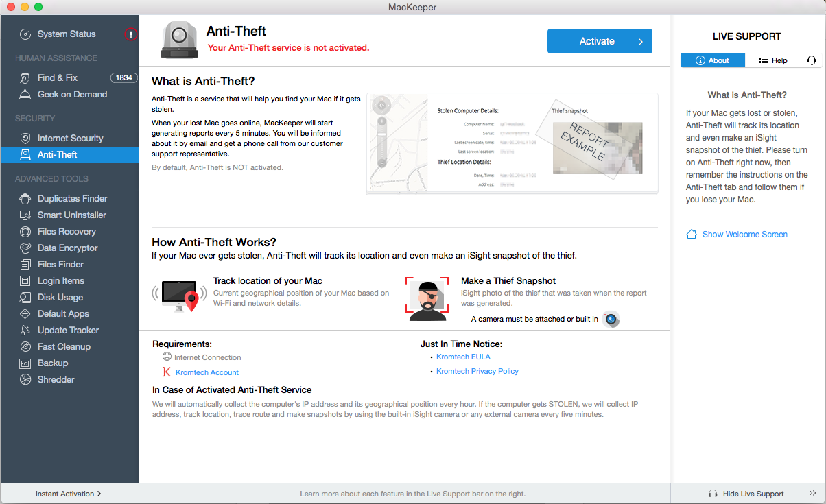The image size is (826, 504).
Task: Open the Kromtech Account link
Action: [x=207, y=372]
